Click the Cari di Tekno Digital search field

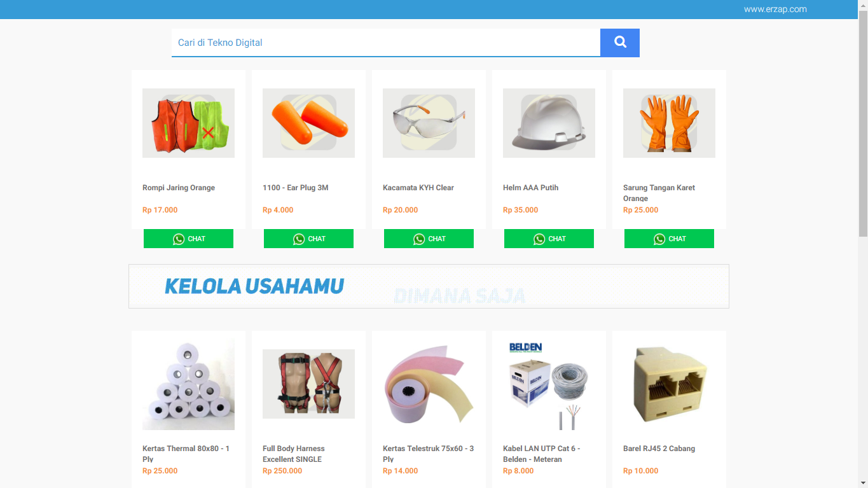pyautogui.click(x=386, y=43)
